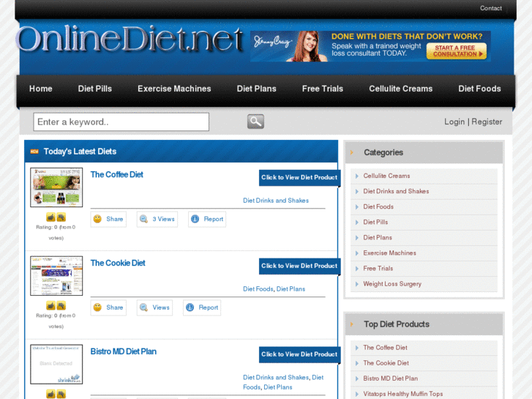Image resolution: width=532 pixels, height=399 pixels.
Task: Share The Coffee Diet
Action: (x=108, y=219)
